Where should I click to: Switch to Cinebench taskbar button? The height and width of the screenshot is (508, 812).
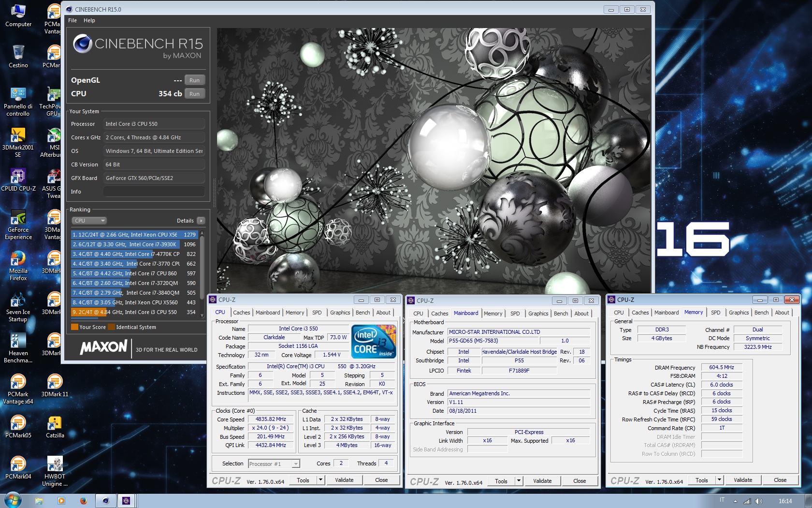coord(105,501)
